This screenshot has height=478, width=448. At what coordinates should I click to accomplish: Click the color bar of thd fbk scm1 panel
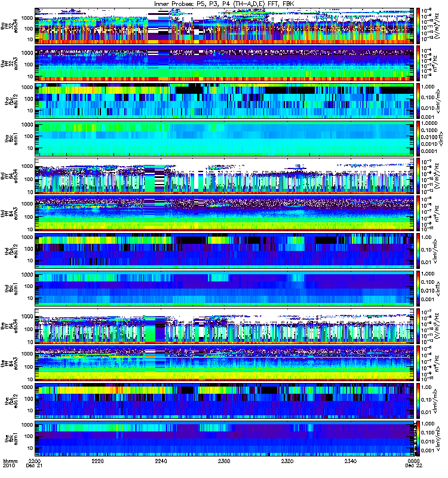(x=418, y=289)
